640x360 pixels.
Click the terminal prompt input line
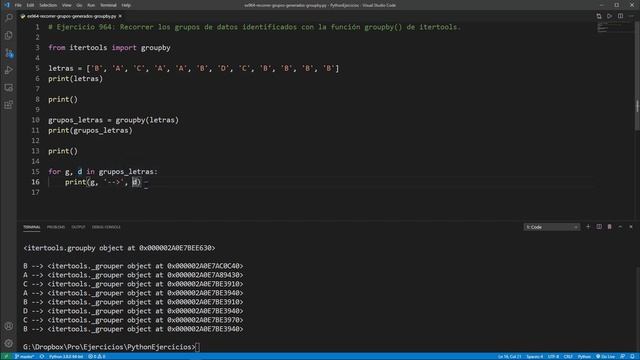pos(111,347)
